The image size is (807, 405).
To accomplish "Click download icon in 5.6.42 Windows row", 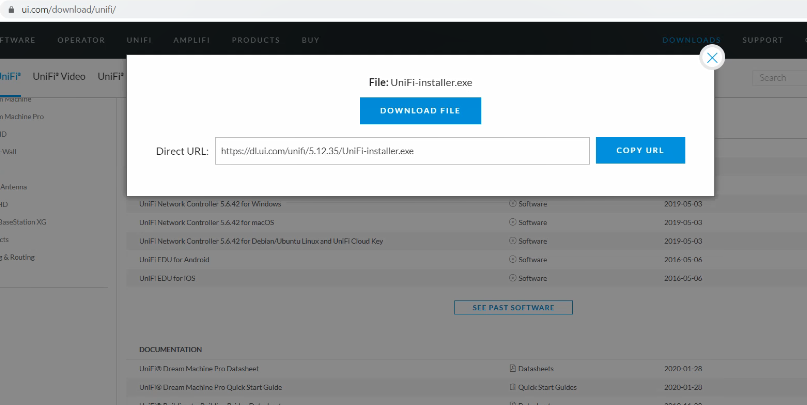I will (x=512, y=204).
